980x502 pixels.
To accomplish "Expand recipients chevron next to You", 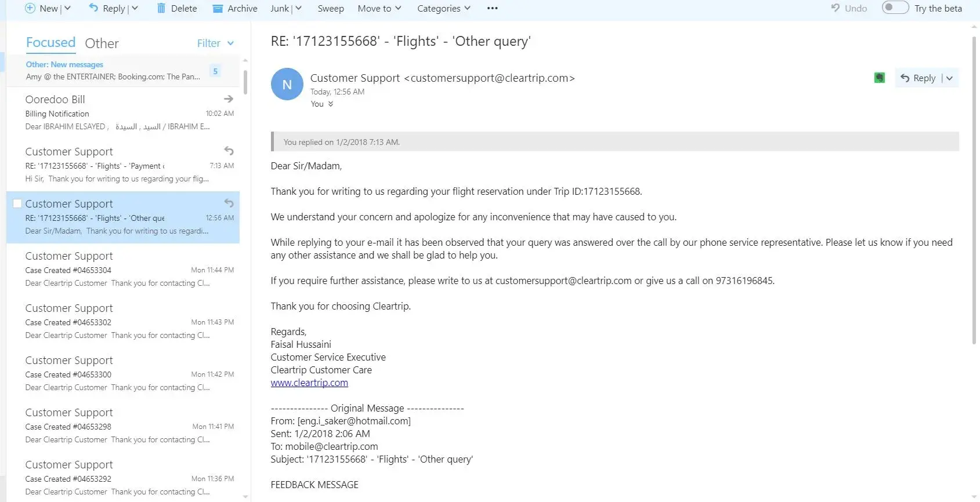I will tap(331, 104).
